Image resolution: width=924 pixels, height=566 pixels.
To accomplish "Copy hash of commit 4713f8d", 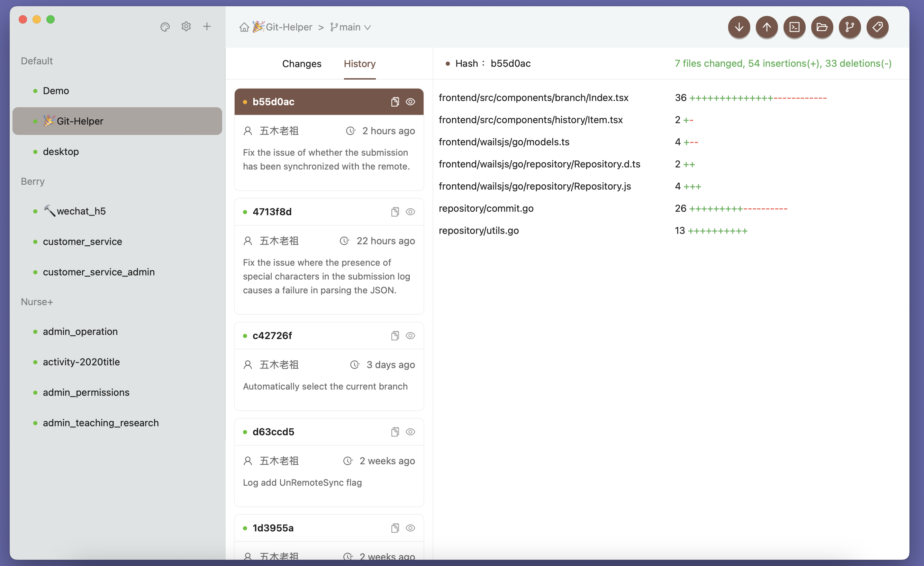I will pyautogui.click(x=395, y=212).
